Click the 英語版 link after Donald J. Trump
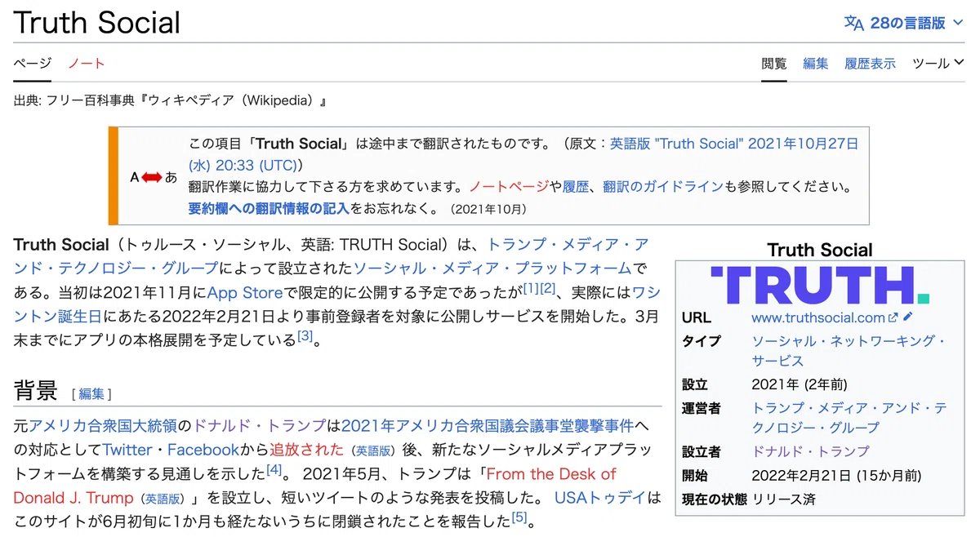 (x=164, y=498)
